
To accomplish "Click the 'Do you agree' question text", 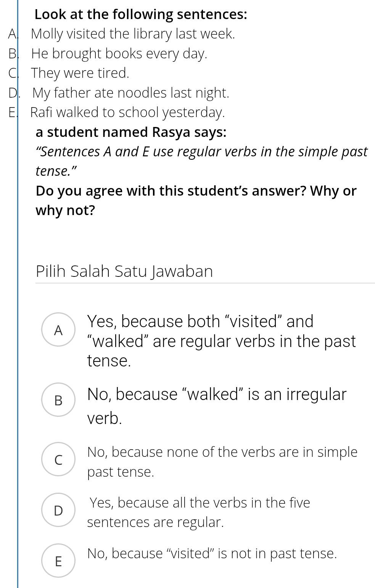I will tap(196, 200).
